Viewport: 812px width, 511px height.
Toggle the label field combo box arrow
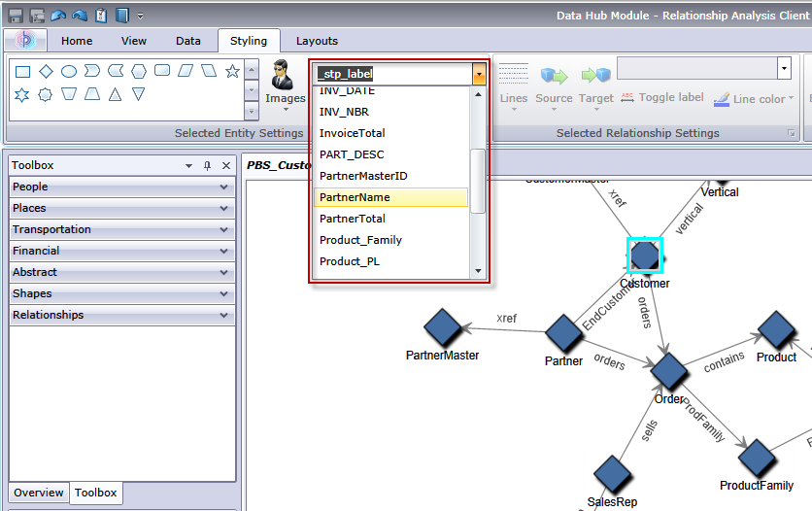(479, 74)
